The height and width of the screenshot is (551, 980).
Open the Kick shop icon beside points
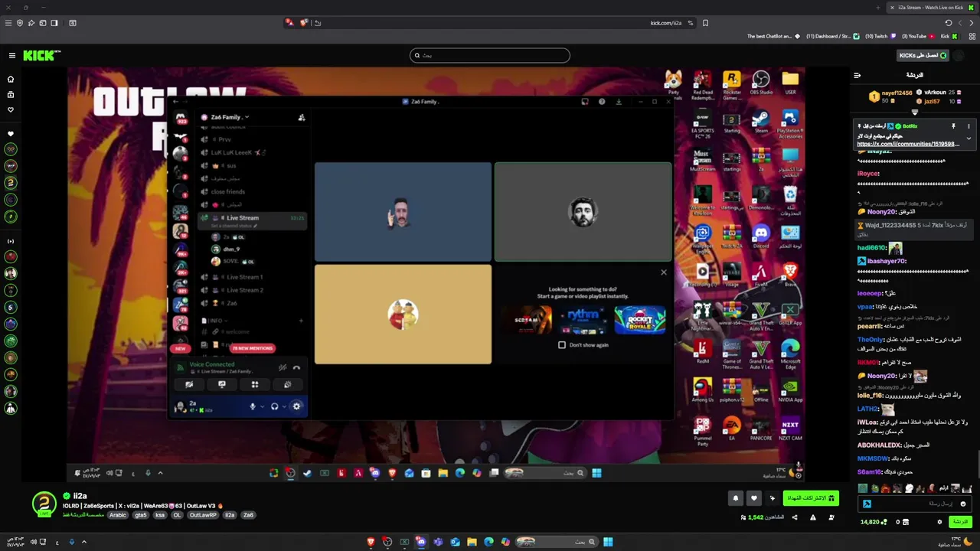(905, 522)
